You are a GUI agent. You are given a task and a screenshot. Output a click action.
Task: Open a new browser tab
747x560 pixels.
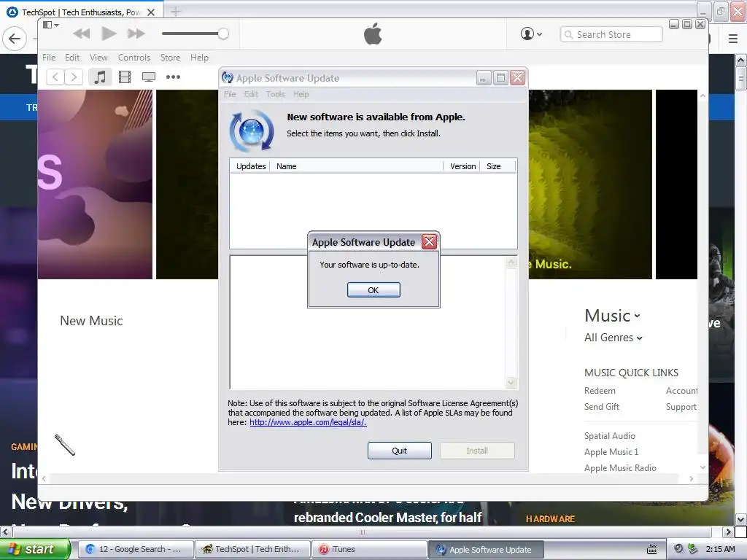pos(176,12)
